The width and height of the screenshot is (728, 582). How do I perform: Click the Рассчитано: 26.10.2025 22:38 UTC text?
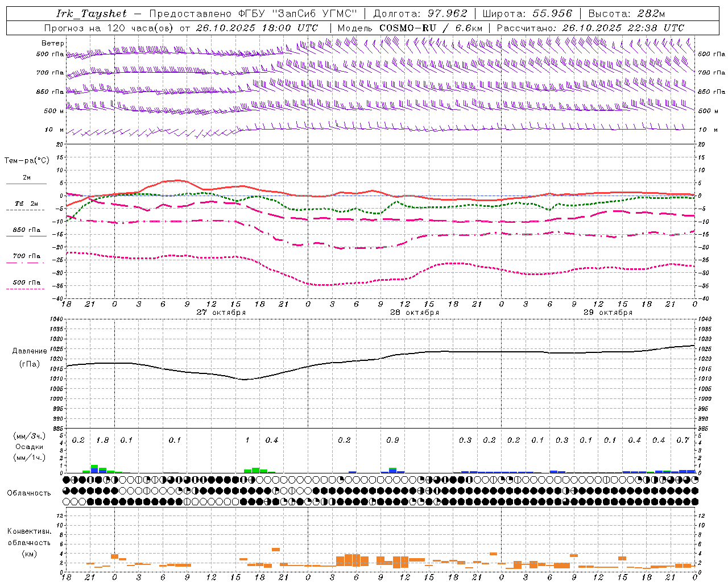(590, 28)
